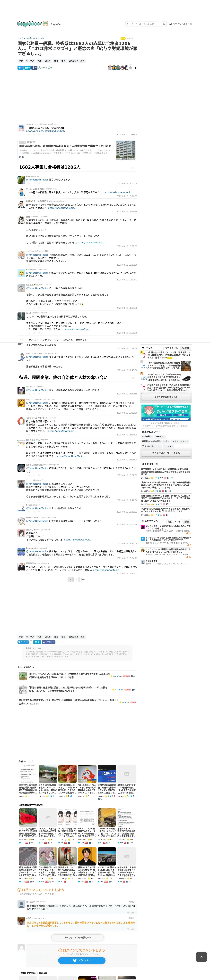Image resolution: width=210 pixels, height=980 pixels.
Task: Select the 新着 comments tab
Action: (x=187, y=522)
